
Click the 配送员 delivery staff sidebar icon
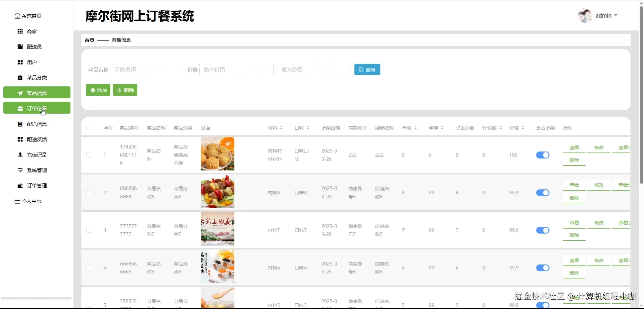click(20, 46)
